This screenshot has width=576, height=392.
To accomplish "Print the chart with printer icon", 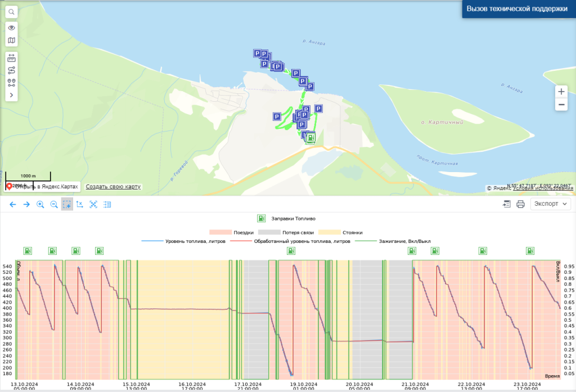I will click(x=520, y=204).
